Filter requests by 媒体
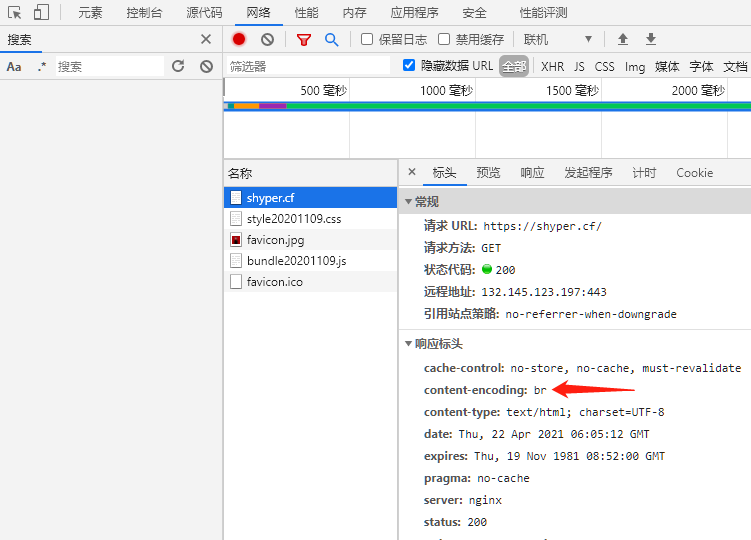This screenshot has height=540, width=751. [x=667, y=66]
